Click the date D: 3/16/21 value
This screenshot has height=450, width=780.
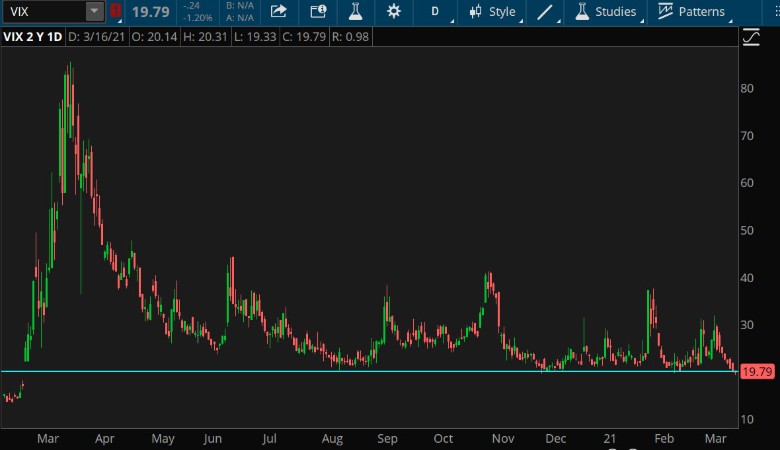96,37
